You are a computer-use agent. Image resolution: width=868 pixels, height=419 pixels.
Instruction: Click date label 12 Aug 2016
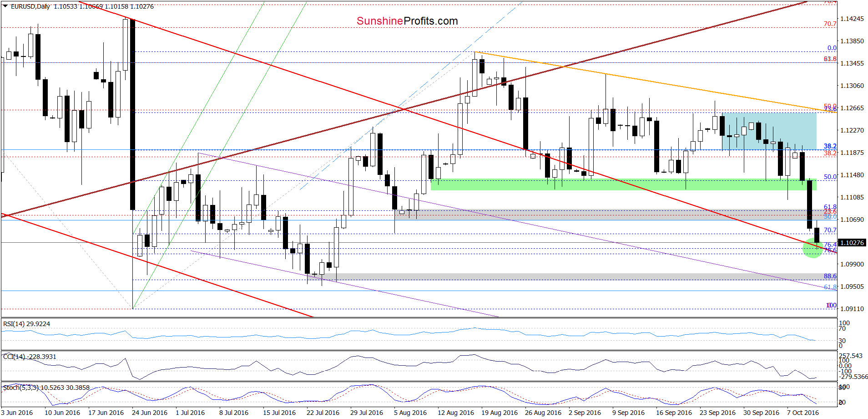[456, 413]
